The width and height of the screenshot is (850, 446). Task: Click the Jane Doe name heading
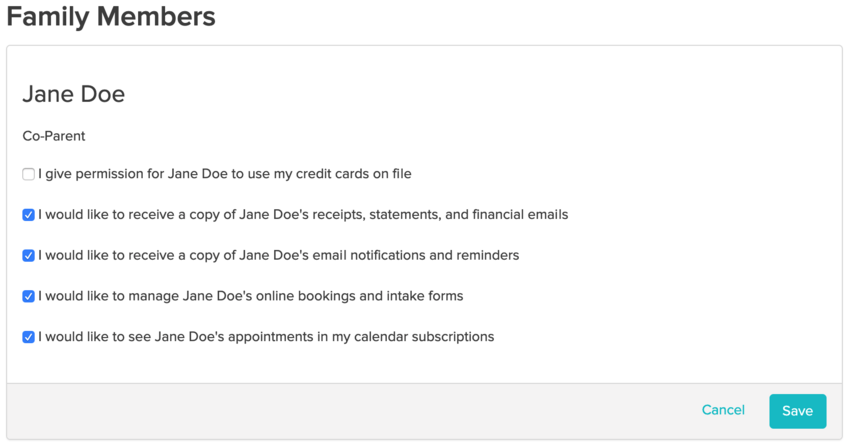[x=74, y=94]
